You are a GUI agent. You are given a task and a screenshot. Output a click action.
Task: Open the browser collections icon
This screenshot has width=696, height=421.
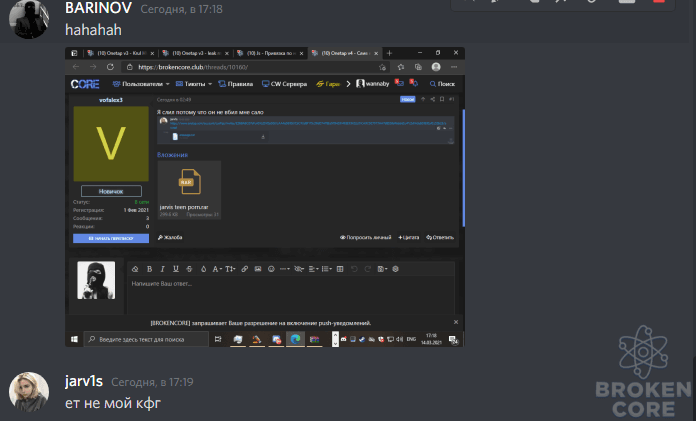pos(418,67)
